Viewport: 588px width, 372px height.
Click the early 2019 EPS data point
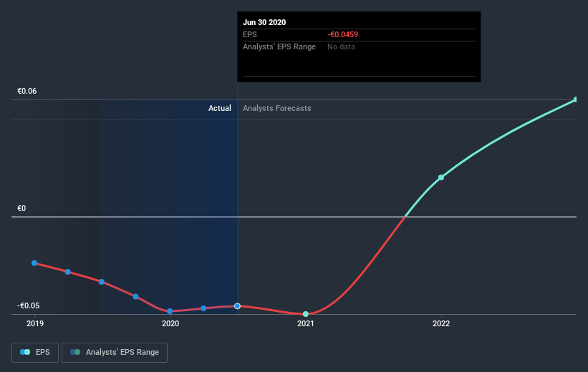click(34, 263)
